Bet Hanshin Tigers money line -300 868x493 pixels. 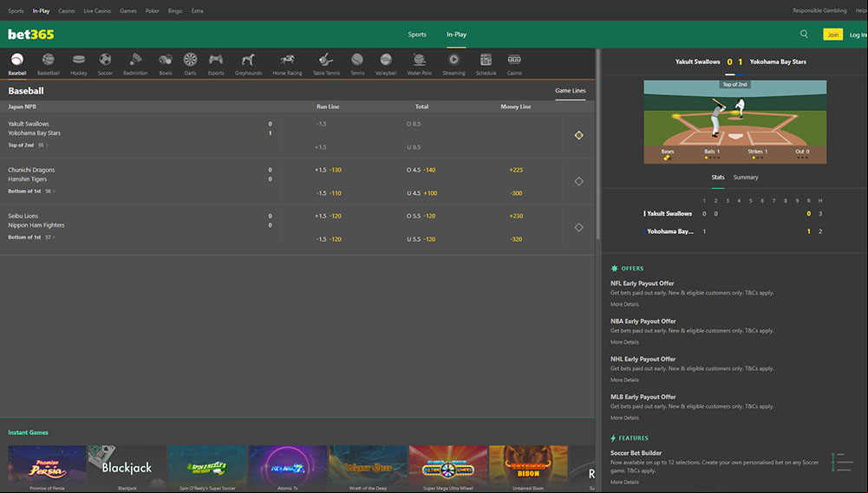tap(516, 193)
